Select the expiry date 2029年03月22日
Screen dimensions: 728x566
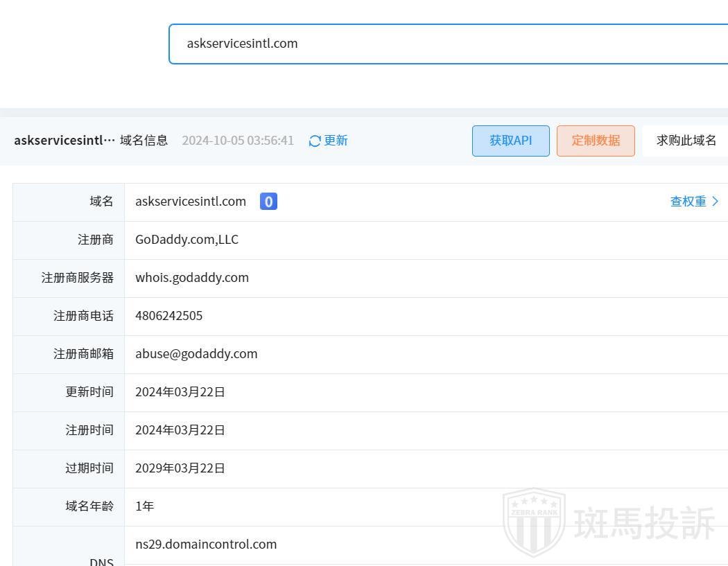(x=180, y=468)
